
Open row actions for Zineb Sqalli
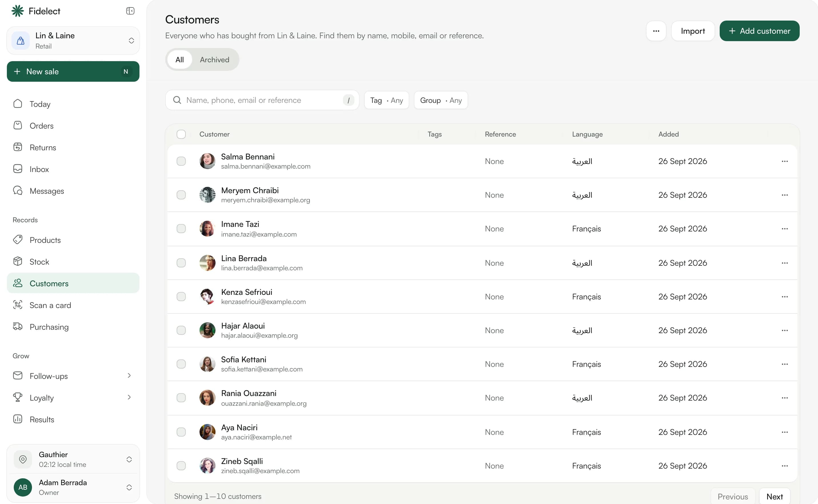[x=784, y=466]
